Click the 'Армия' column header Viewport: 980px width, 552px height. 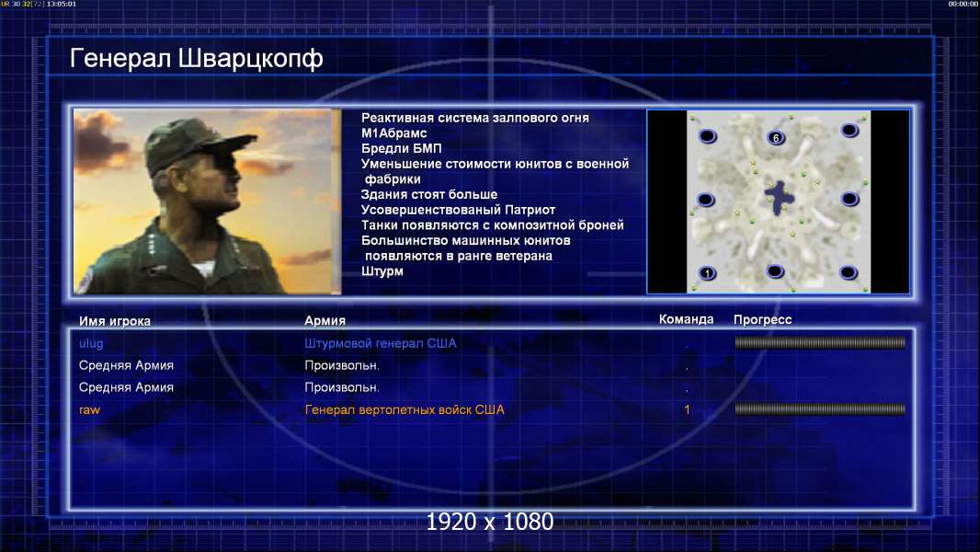click(325, 320)
